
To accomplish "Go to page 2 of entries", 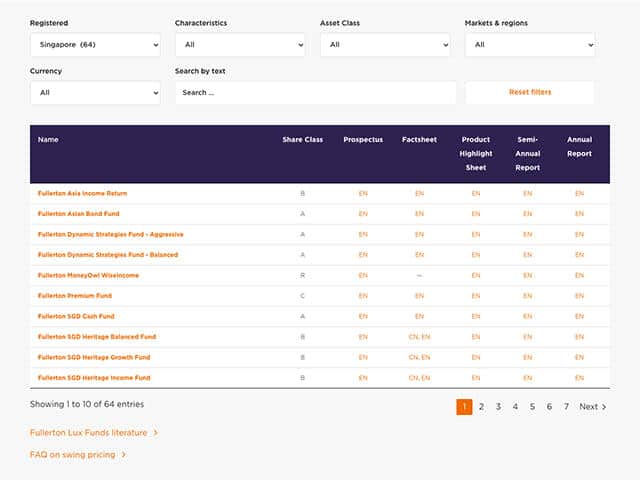I will (x=481, y=407).
